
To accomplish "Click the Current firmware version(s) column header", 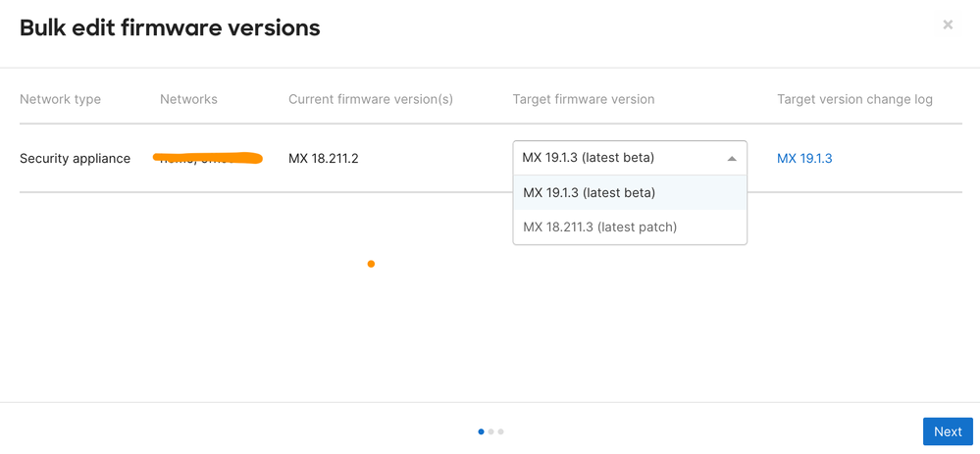I will tap(371, 99).
